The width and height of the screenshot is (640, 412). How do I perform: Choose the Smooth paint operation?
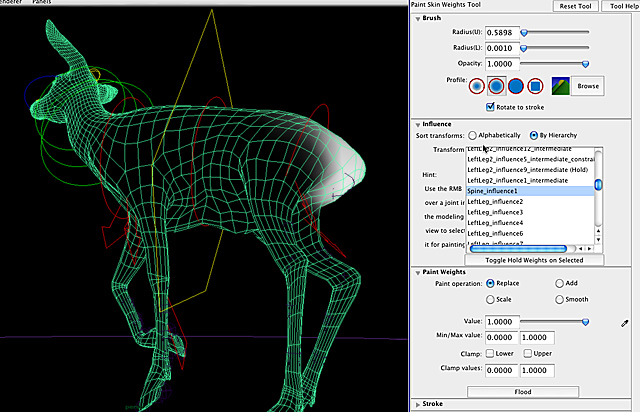(559, 300)
